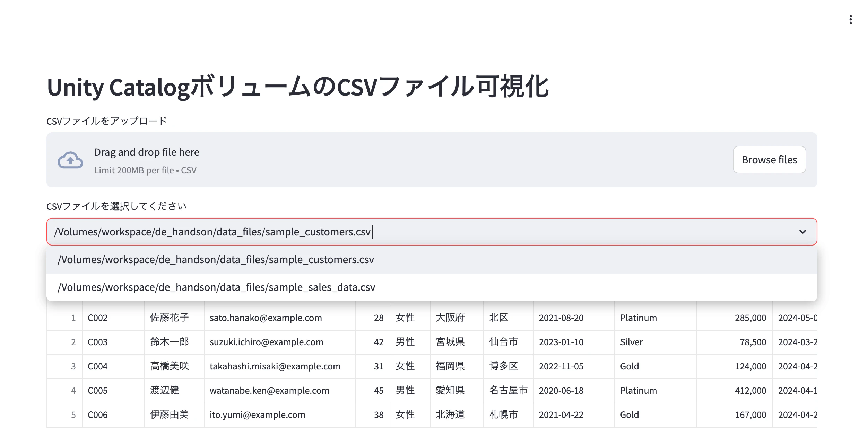
Task: Click the prefecture cell 福岡県
Action: coord(457,366)
